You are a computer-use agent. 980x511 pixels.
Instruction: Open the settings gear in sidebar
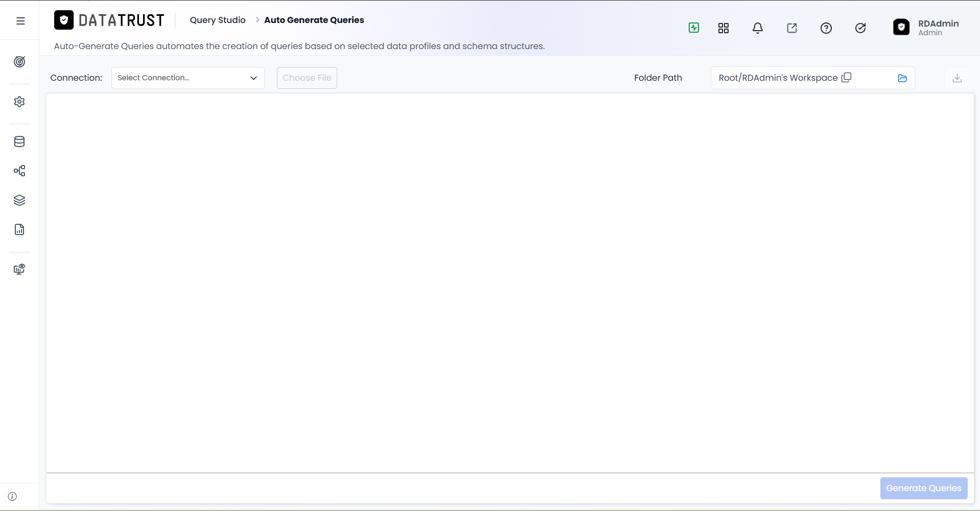click(19, 102)
